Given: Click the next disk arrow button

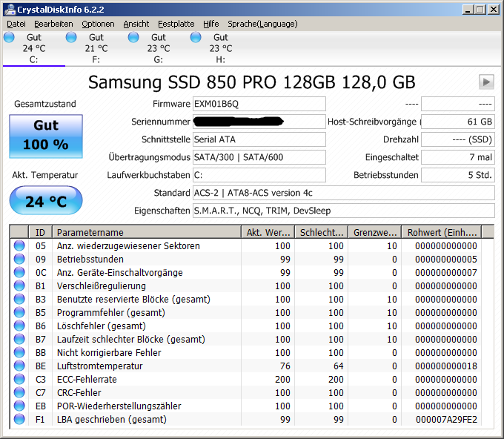Looking at the screenshot, I should (486, 82).
